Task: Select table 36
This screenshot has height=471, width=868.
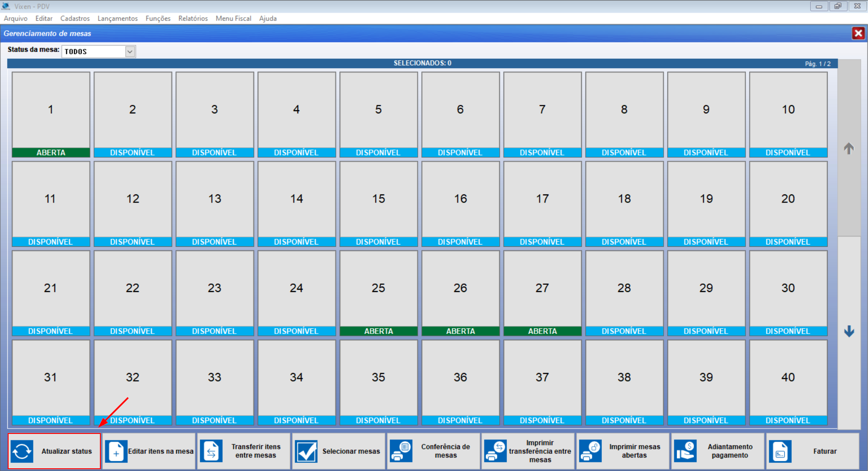Action: coord(461,382)
